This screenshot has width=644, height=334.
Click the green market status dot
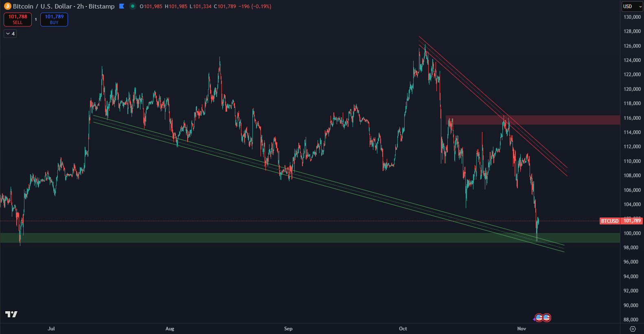pos(132,6)
